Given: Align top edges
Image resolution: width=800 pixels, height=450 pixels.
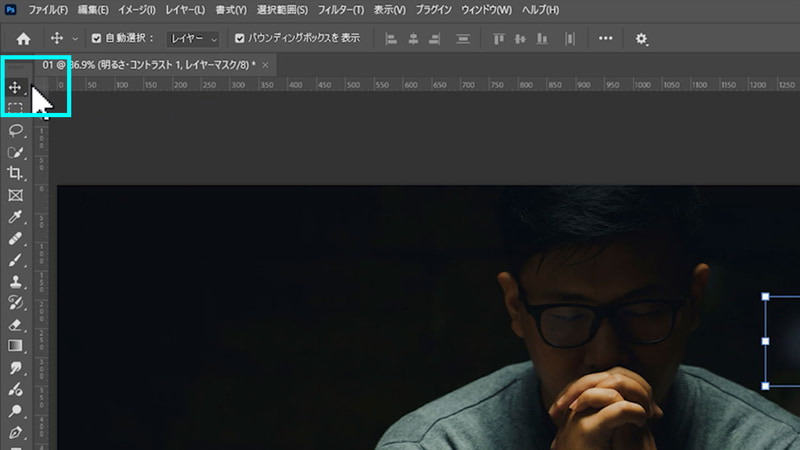Looking at the screenshot, I should (x=498, y=39).
